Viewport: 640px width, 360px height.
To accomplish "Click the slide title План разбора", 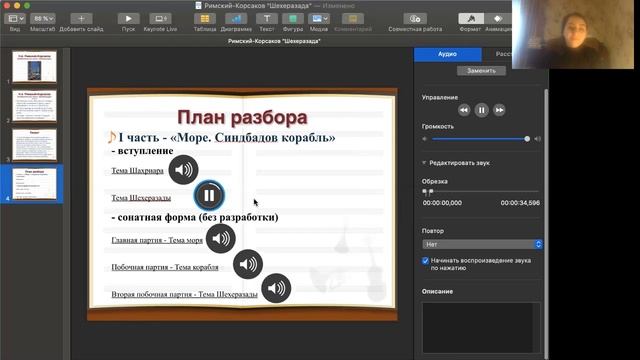I will click(242, 118).
